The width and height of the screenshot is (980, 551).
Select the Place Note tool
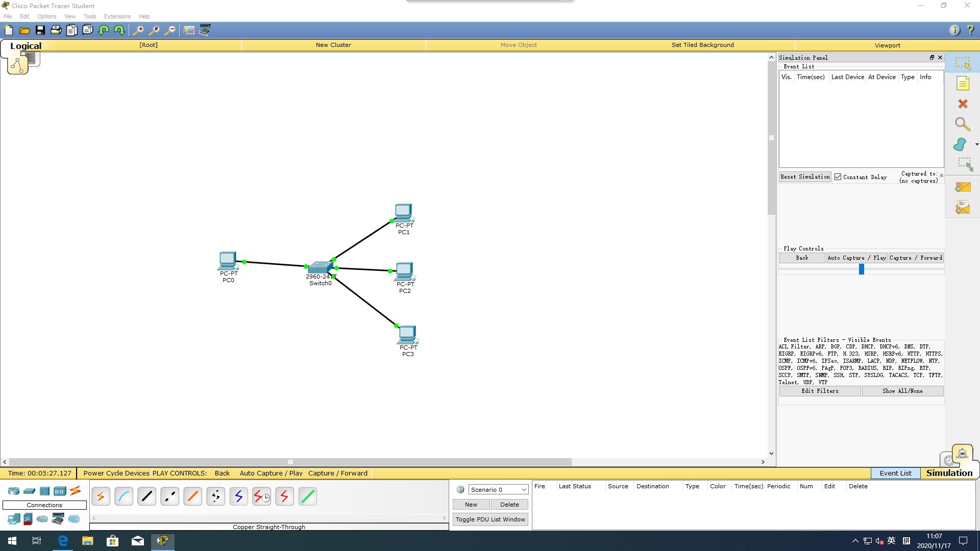[x=963, y=84]
